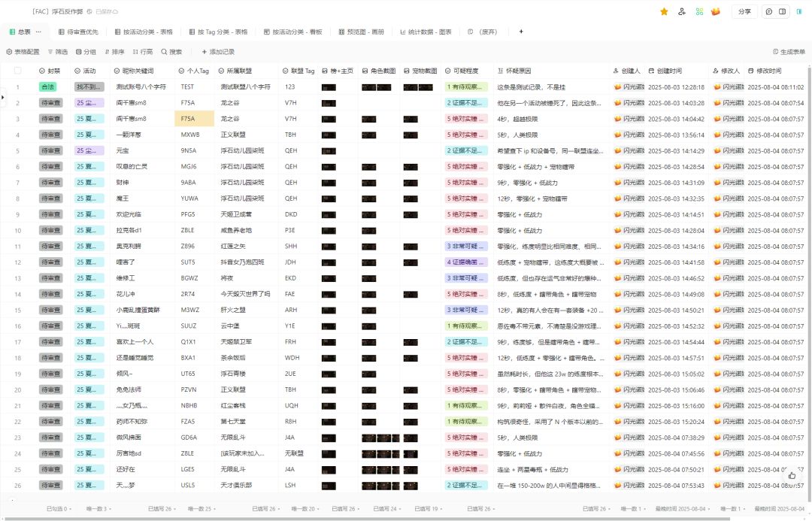
Task: Open the 榜+主页 thumbnail in row 5
Action: [329, 150]
